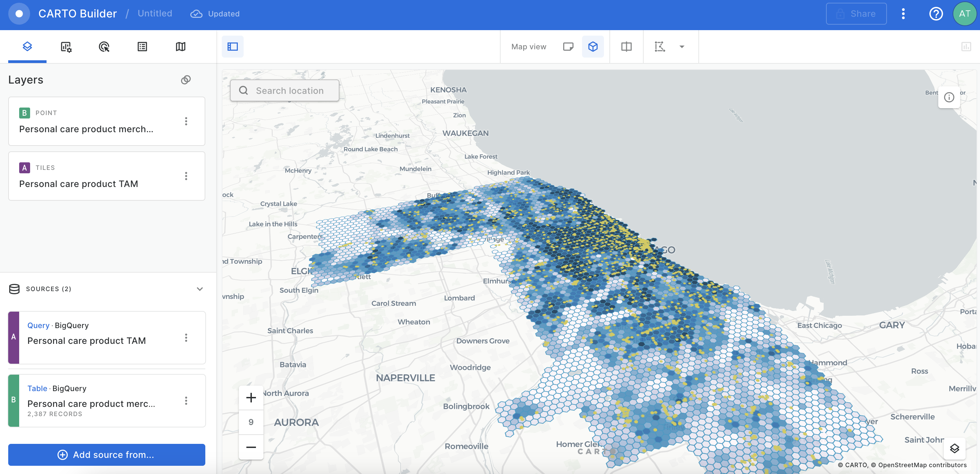
Task: Open the Basemap tab icon
Action: [x=181, y=47]
